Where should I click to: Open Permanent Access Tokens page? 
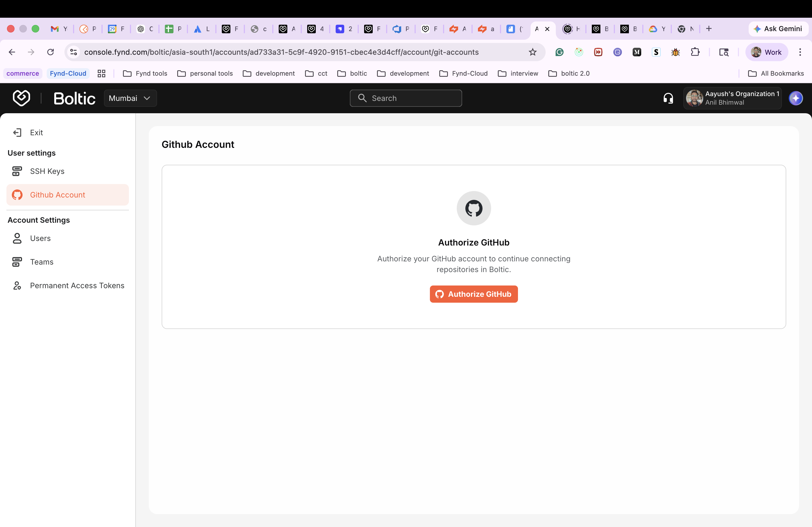click(x=68, y=285)
